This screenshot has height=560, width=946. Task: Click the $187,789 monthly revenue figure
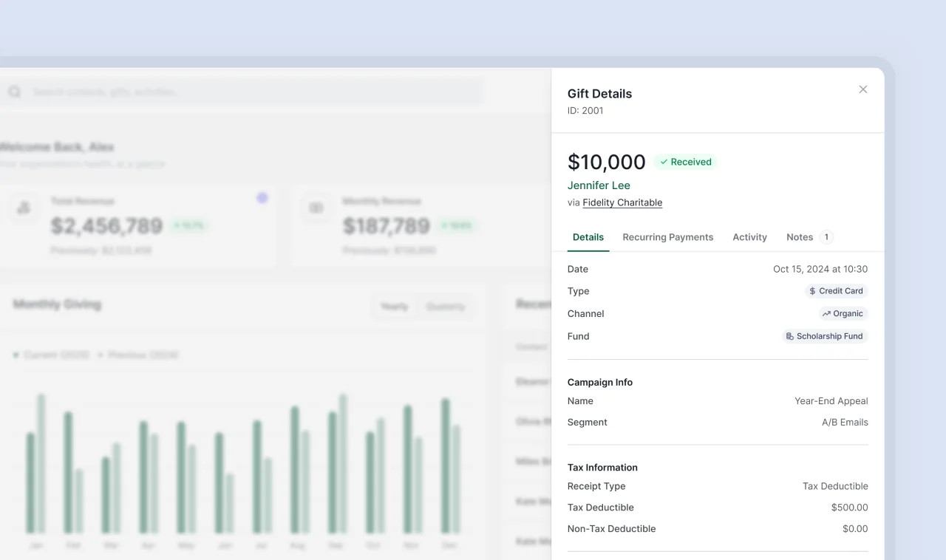[x=387, y=225]
